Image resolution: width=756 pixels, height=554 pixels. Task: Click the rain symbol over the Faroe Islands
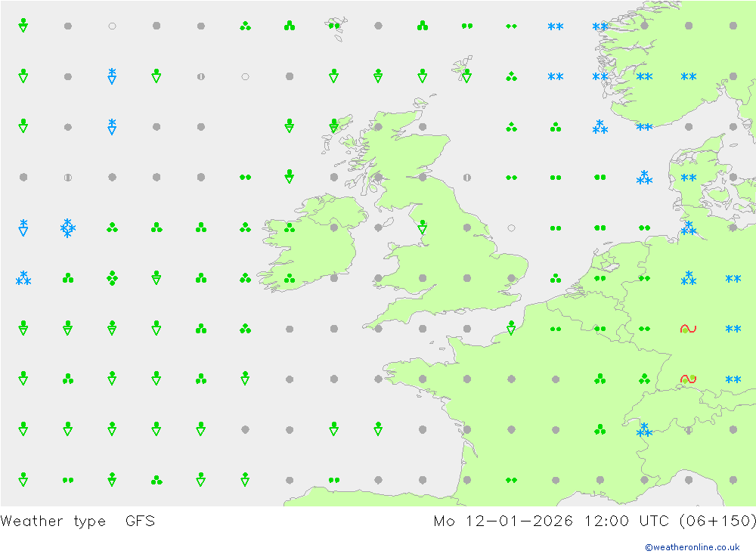[x=333, y=26]
